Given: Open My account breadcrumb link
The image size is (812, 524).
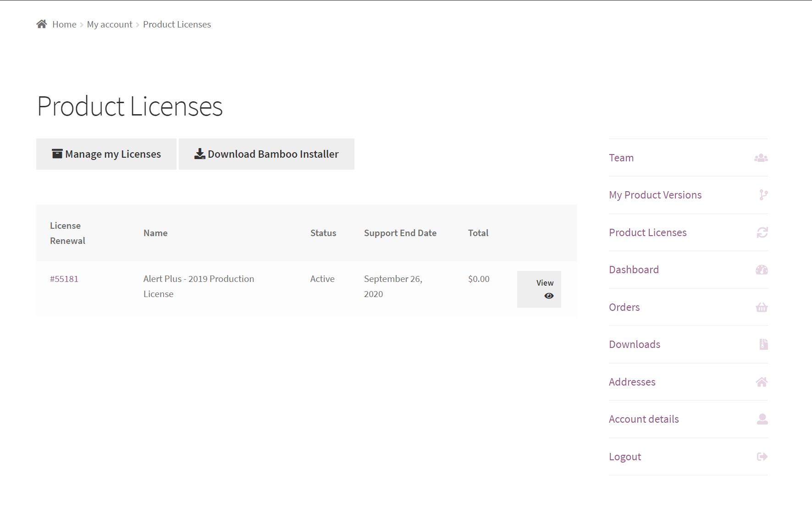Looking at the screenshot, I should point(110,24).
